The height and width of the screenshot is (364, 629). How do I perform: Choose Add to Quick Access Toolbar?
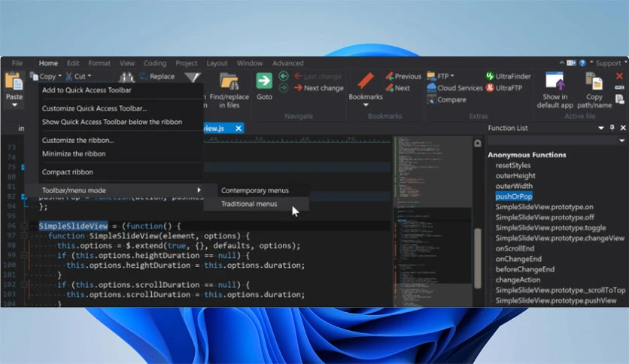(x=120, y=90)
